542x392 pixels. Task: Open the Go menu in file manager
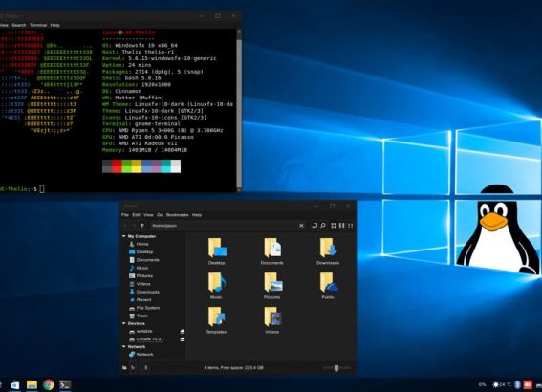[160, 215]
